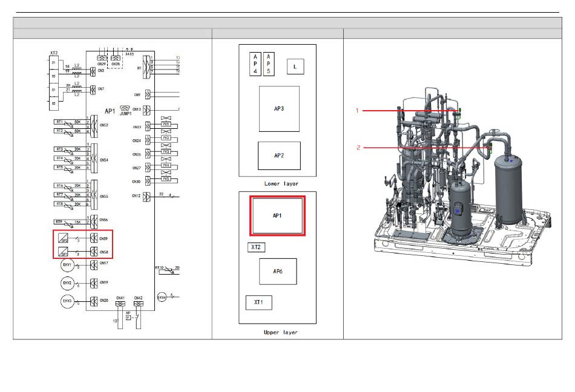Click the YV5 solenoid valve box

tap(166, 179)
